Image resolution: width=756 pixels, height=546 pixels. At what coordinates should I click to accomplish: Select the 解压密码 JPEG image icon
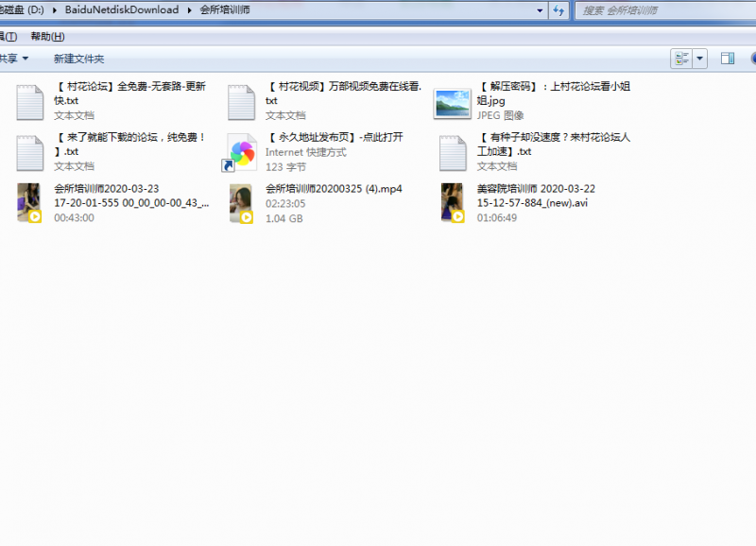[453, 102]
